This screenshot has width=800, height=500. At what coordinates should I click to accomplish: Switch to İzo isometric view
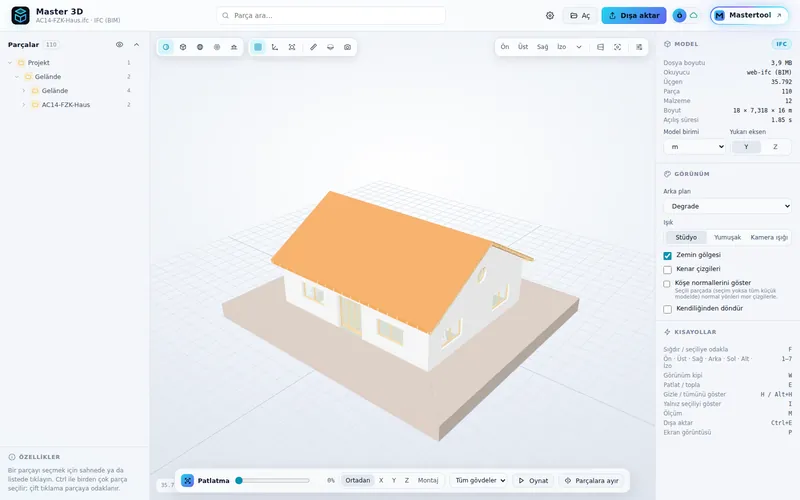tap(562, 47)
